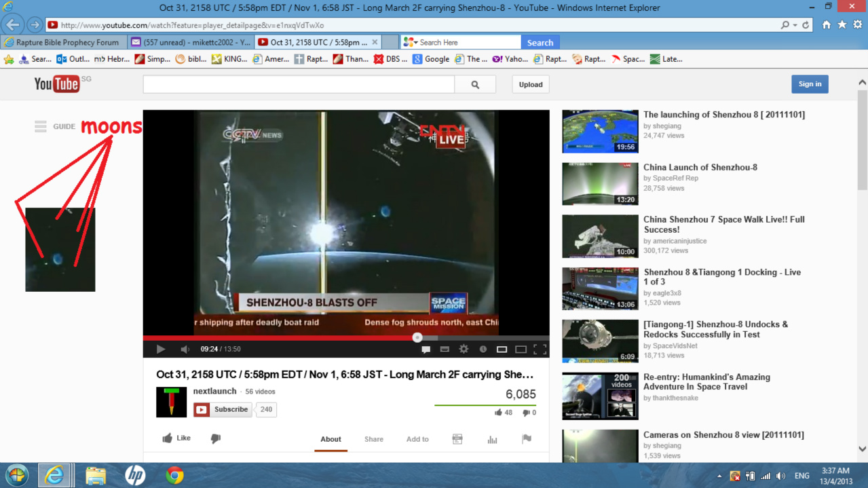Viewport: 868px width, 488px height.
Task: Select the About tab
Action: pyautogui.click(x=331, y=439)
